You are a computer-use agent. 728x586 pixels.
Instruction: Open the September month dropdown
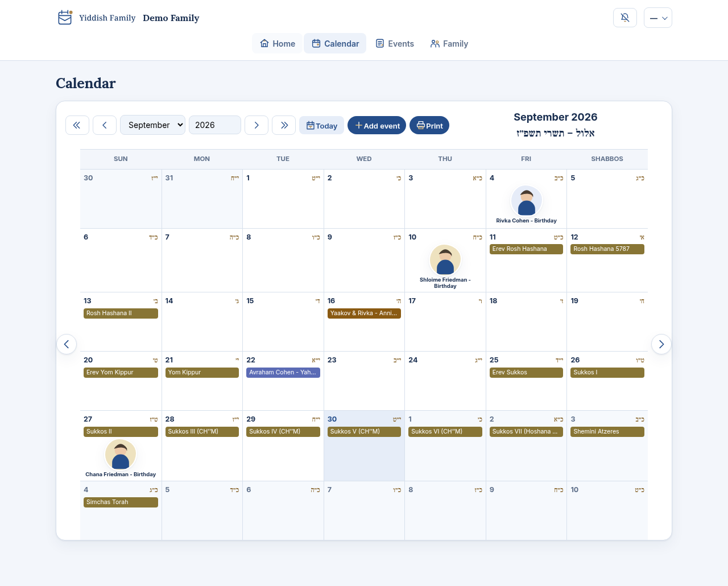pyautogui.click(x=152, y=125)
